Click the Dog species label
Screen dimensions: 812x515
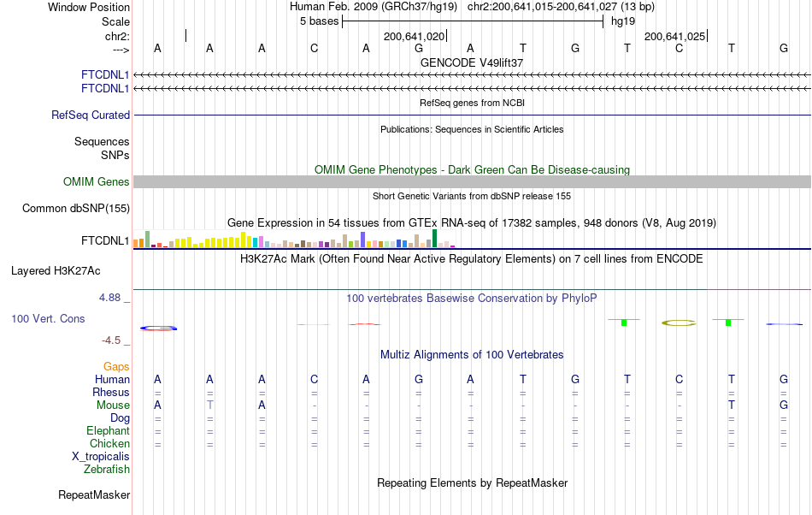click(x=120, y=418)
